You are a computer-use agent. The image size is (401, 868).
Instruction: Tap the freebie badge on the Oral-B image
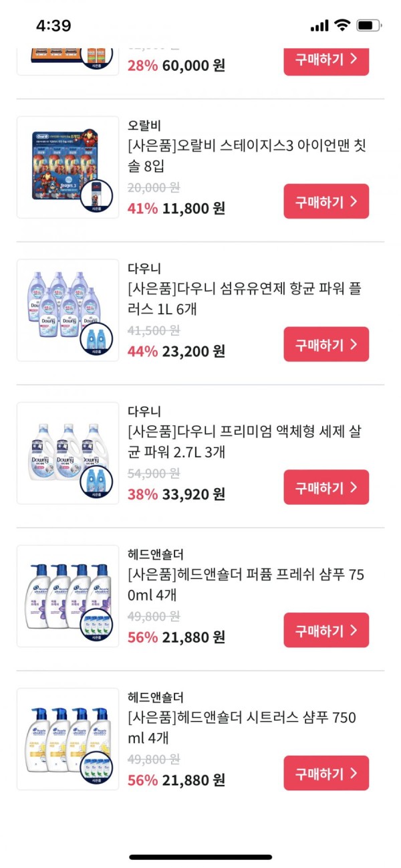(x=97, y=197)
